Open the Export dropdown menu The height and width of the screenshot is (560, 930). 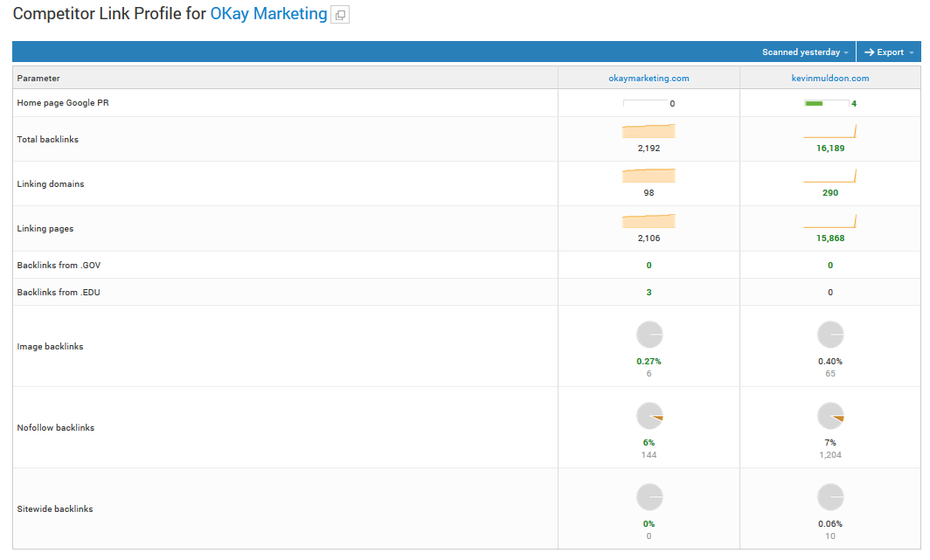[x=888, y=52]
